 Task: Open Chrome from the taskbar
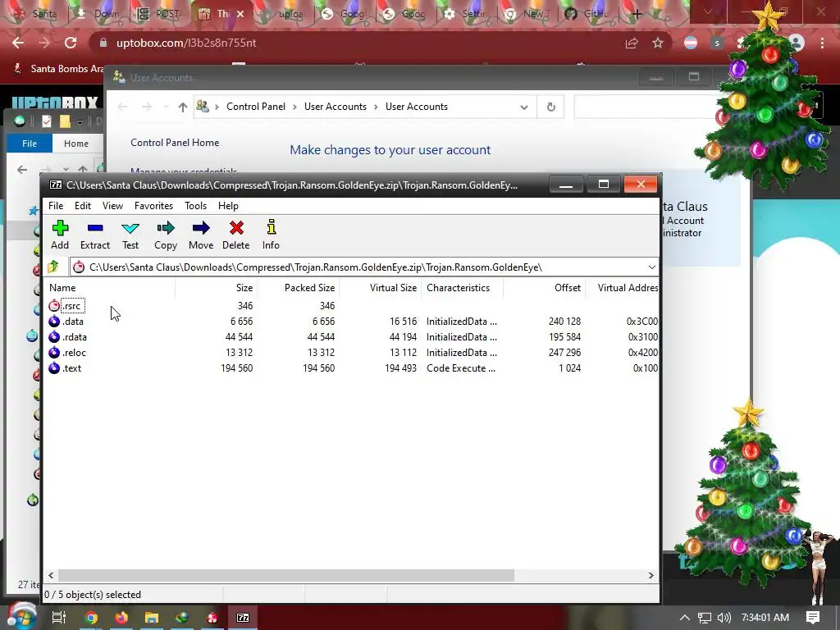92,618
